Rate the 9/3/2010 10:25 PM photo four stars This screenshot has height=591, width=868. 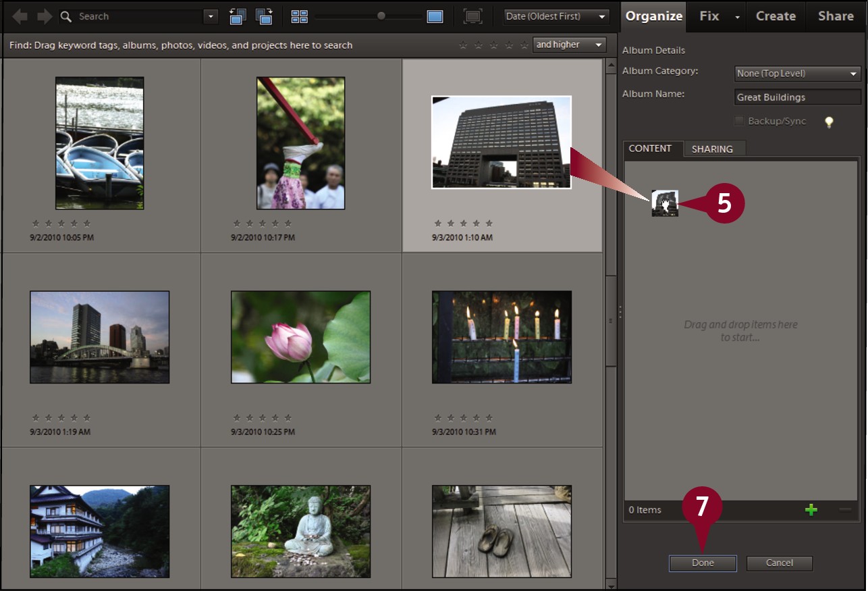(275, 417)
